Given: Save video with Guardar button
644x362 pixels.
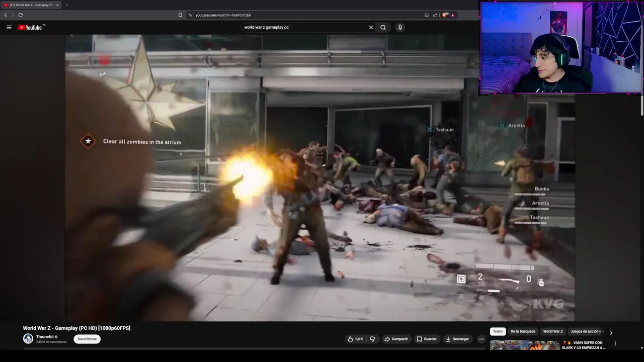Looking at the screenshot, I should 426,339.
